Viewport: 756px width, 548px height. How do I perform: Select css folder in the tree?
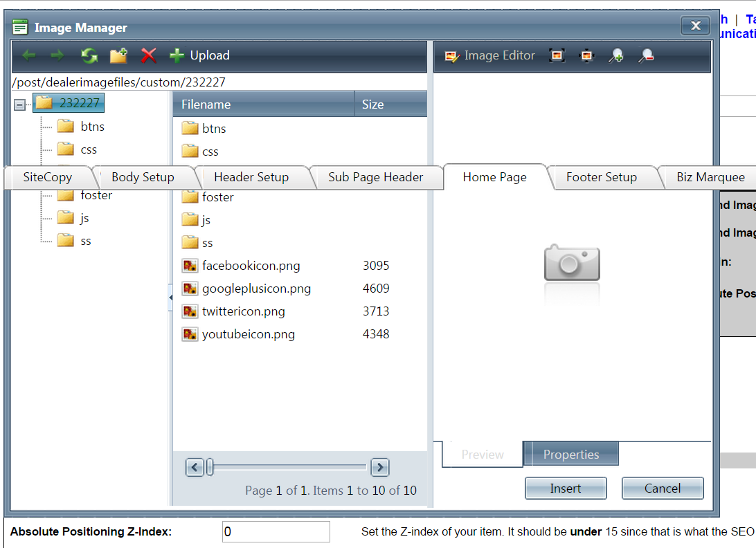tap(77, 149)
